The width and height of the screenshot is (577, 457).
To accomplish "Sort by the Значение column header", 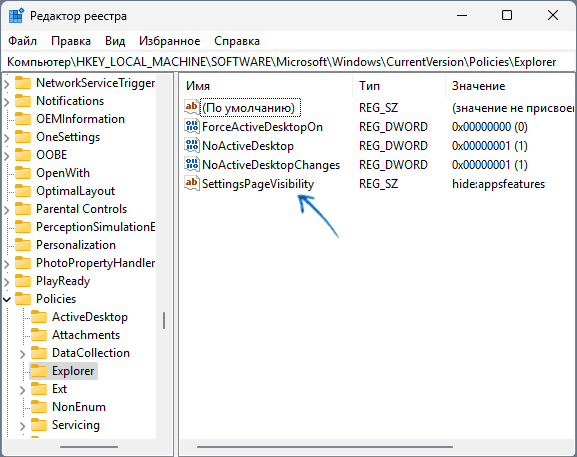I will pos(510,86).
